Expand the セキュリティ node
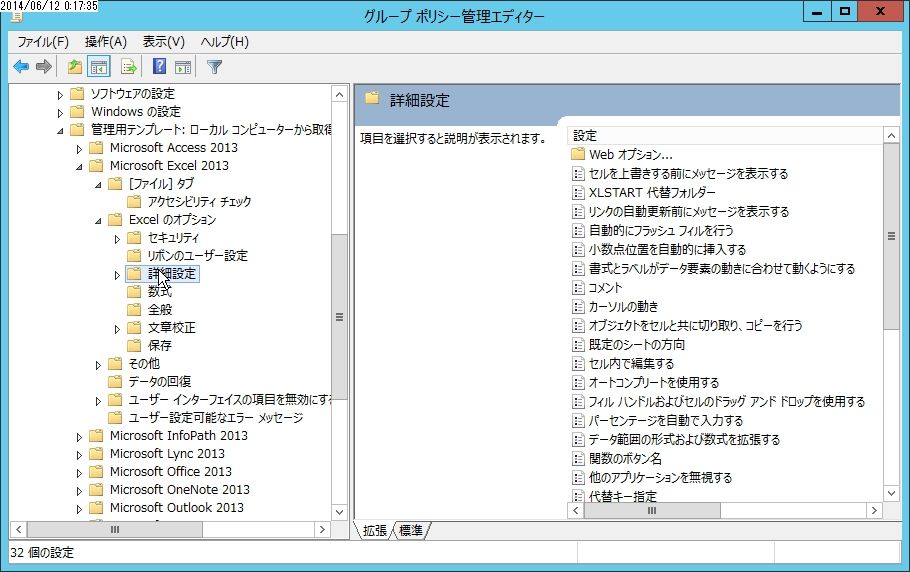 click(x=117, y=238)
